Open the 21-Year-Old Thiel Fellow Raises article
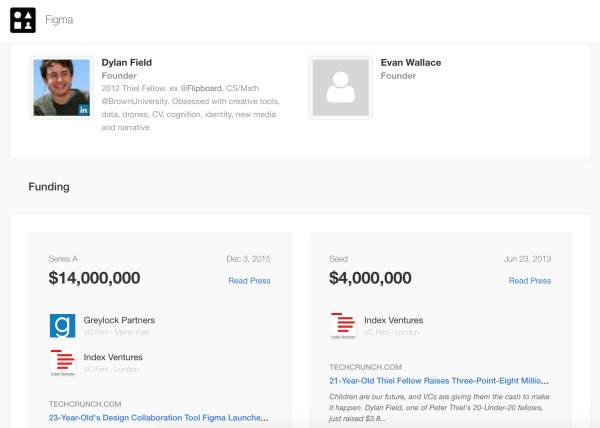 point(439,381)
